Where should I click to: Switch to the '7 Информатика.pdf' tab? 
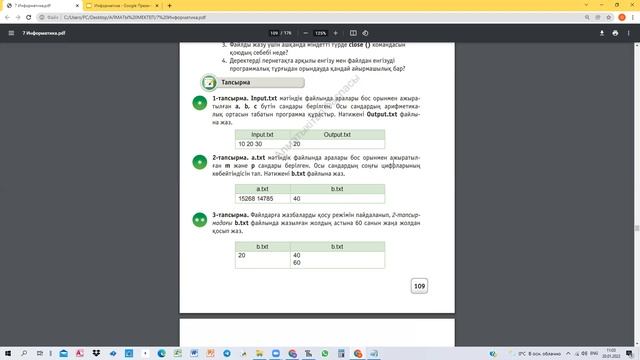click(41, 6)
